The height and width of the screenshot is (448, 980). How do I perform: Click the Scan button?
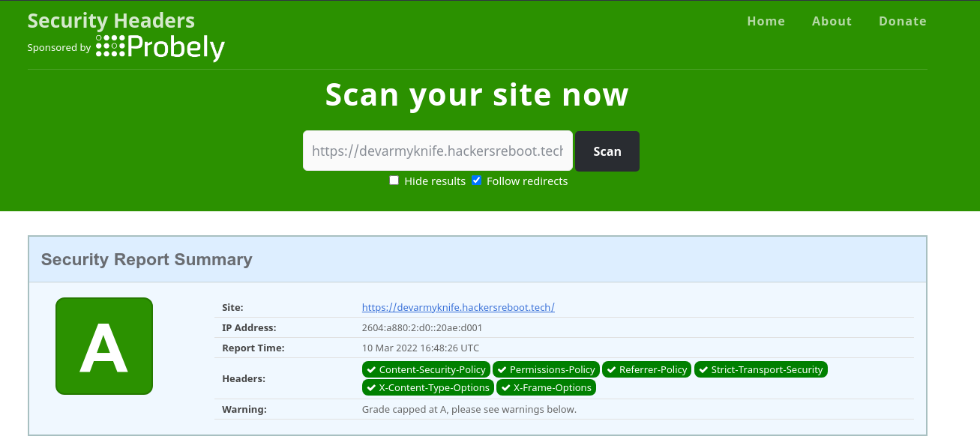pos(607,151)
